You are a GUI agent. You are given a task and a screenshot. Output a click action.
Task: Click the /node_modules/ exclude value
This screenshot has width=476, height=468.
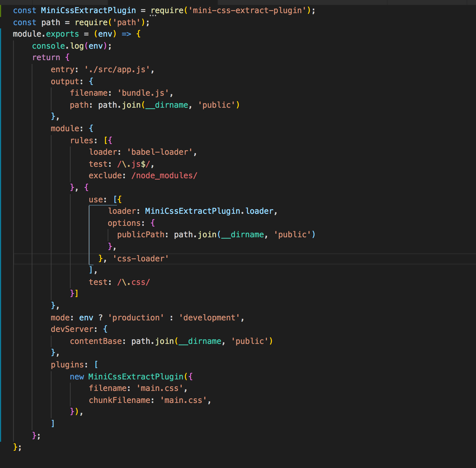point(164,175)
